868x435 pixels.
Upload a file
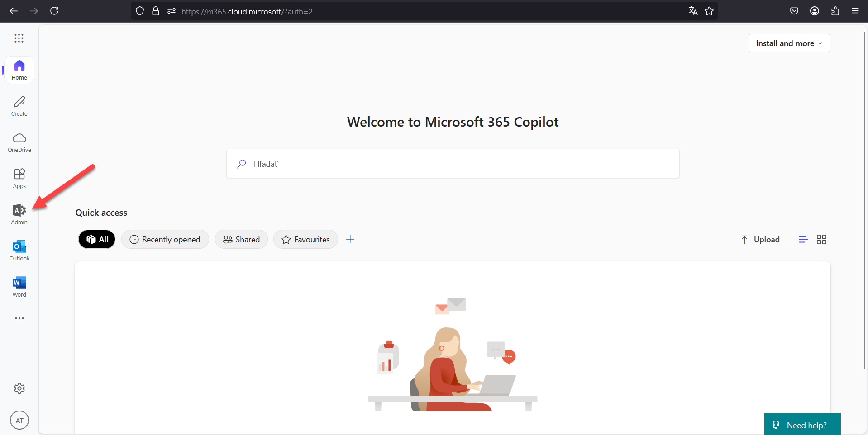[760, 239]
